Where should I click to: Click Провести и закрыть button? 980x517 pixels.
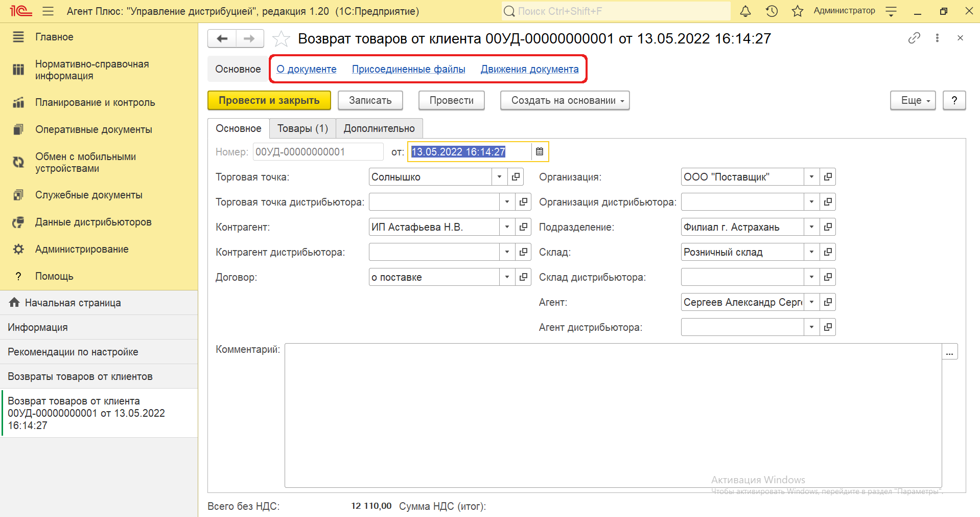click(269, 100)
